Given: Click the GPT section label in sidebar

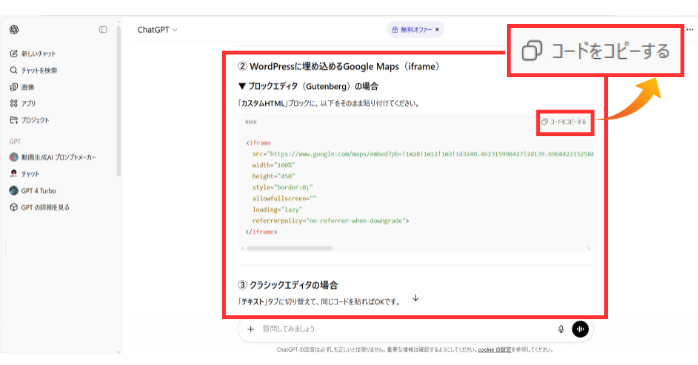Looking at the screenshot, I should [x=15, y=141].
